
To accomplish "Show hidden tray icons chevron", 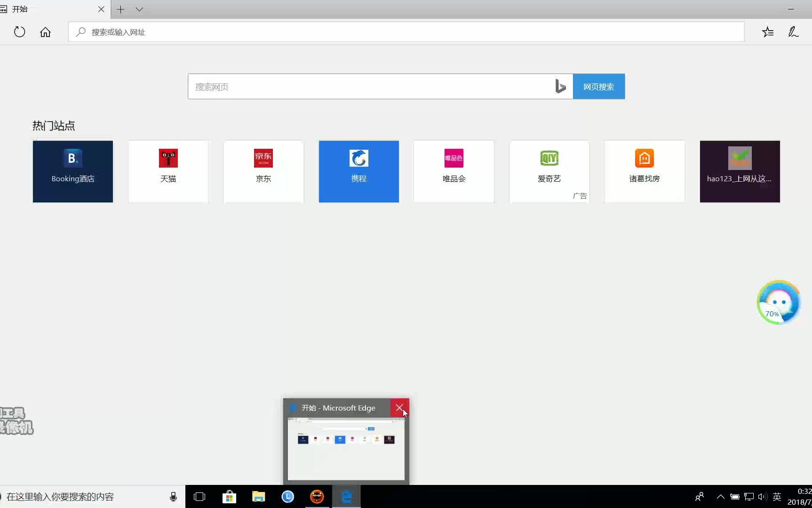I will click(721, 497).
